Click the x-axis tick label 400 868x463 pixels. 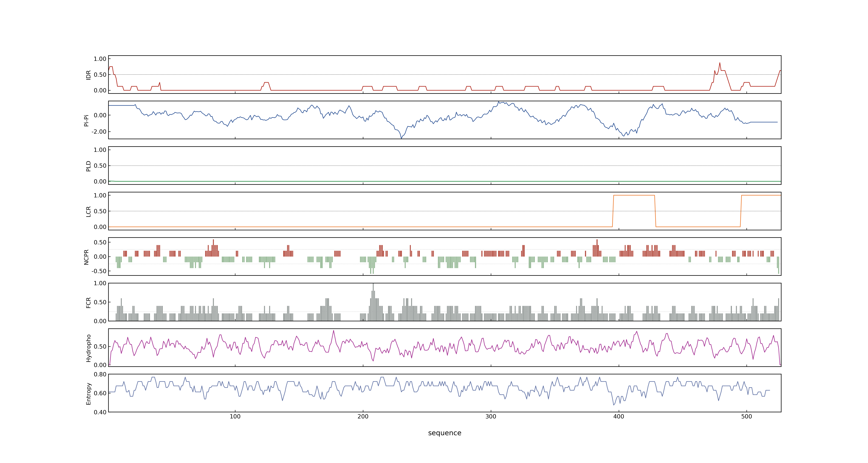click(619, 416)
